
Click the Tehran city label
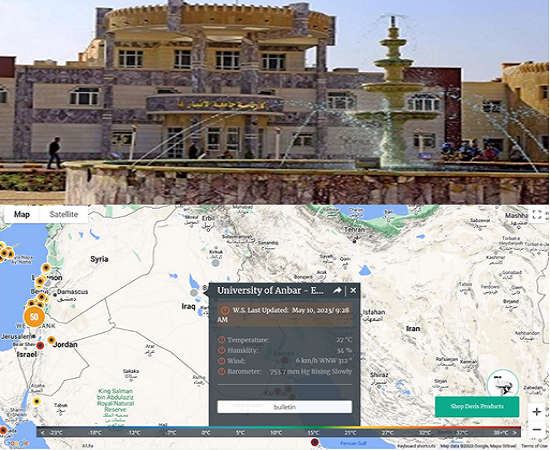click(355, 230)
